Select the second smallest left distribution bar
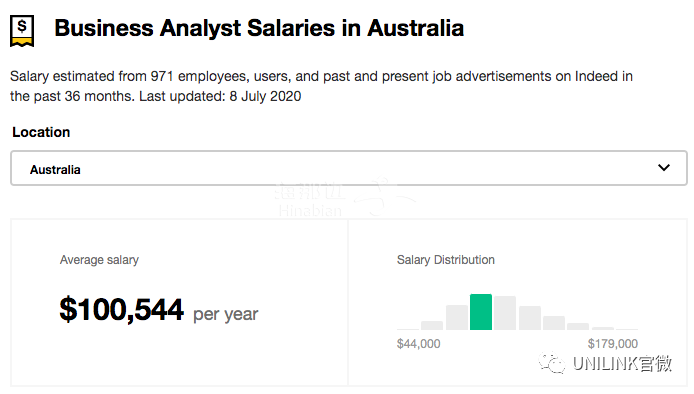 (x=432, y=325)
